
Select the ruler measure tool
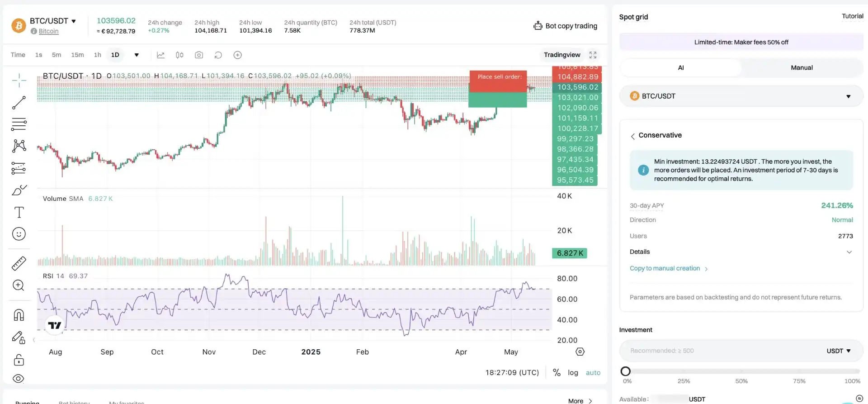pos(19,263)
